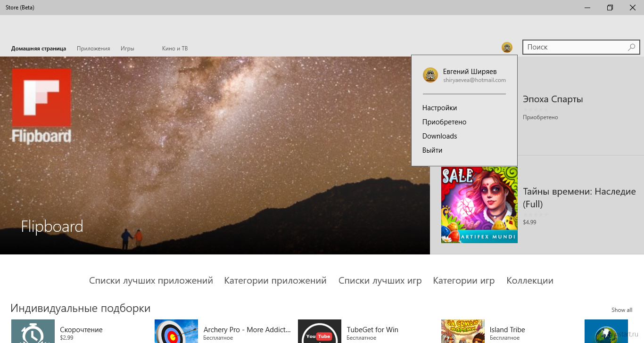The width and height of the screenshot is (644, 343).
Task: Open Списки лучших приложений link
Action: click(151, 281)
